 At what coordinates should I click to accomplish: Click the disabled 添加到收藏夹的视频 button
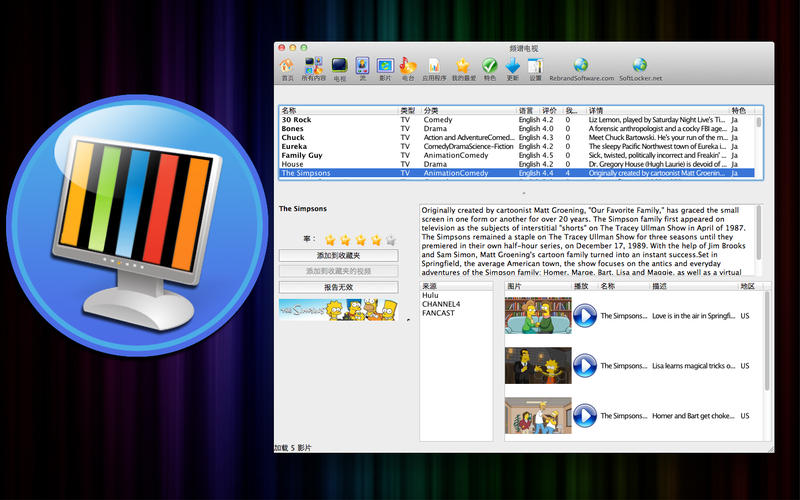pos(338,271)
